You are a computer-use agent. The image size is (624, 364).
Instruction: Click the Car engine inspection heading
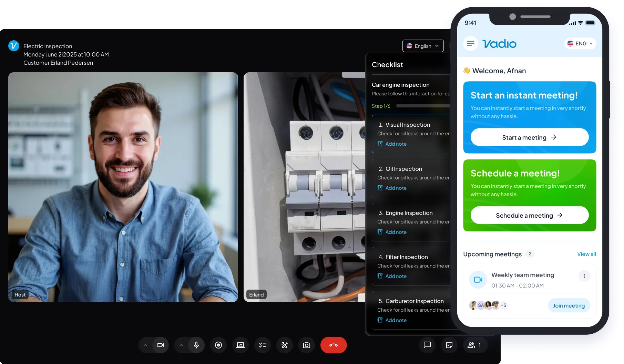click(x=400, y=85)
